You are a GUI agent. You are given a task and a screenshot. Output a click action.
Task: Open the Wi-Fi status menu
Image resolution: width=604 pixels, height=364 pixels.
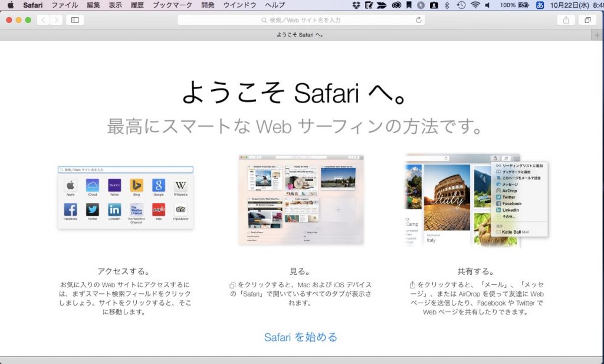click(x=475, y=5)
